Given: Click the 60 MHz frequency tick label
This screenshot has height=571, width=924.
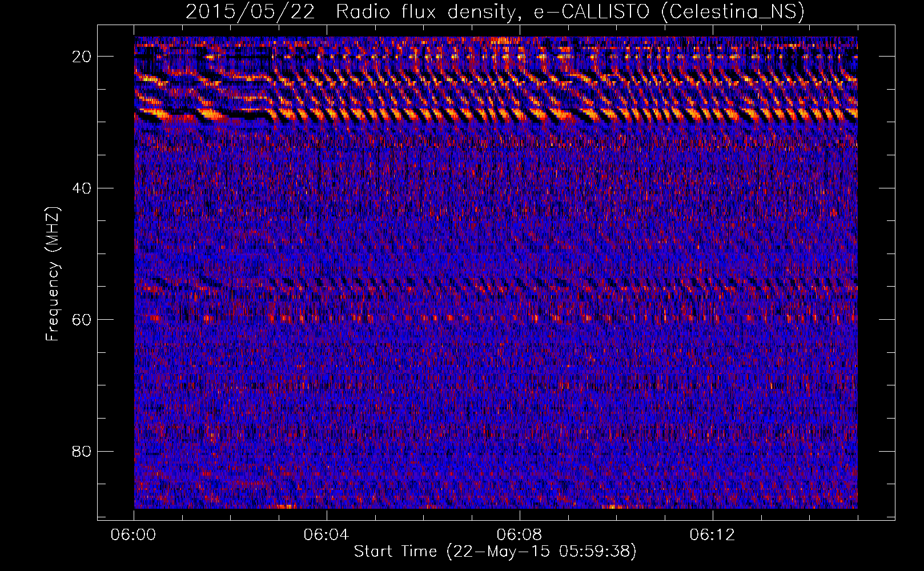Looking at the screenshot, I should pyautogui.click(x=82, y=320).
